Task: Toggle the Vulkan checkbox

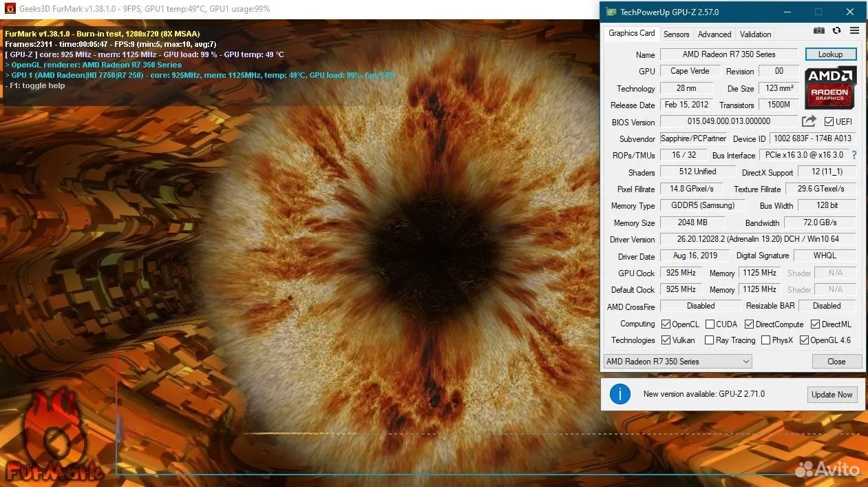Action: pos(666,340)
